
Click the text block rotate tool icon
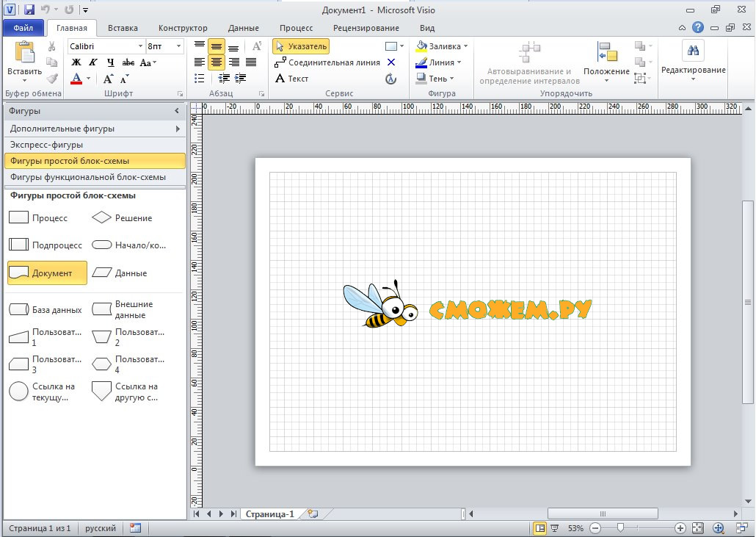click(391, 79)
